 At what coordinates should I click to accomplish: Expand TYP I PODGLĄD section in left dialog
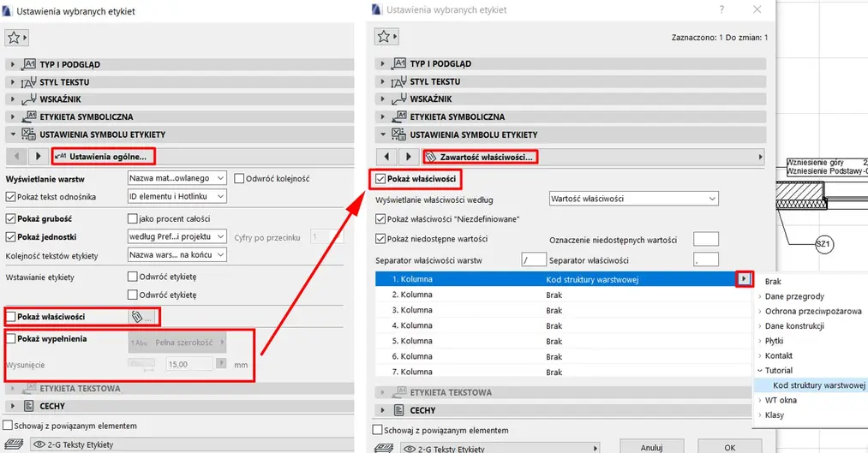pos(13,64)
